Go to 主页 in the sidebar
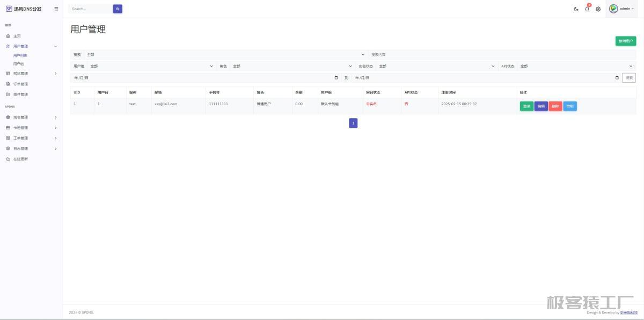The height and width of the screenshot is (320, 644). 17,36
